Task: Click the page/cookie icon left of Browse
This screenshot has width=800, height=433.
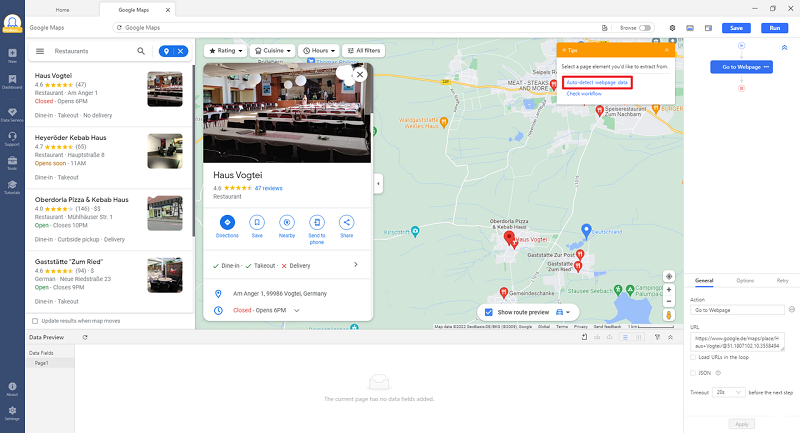Action: tap(605, 28)
